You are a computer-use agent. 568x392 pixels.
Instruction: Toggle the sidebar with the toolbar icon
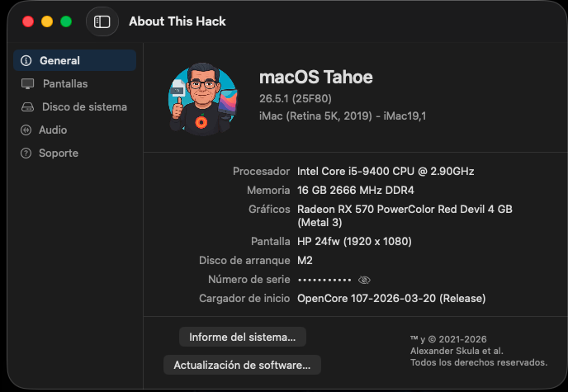click(102, 21)
